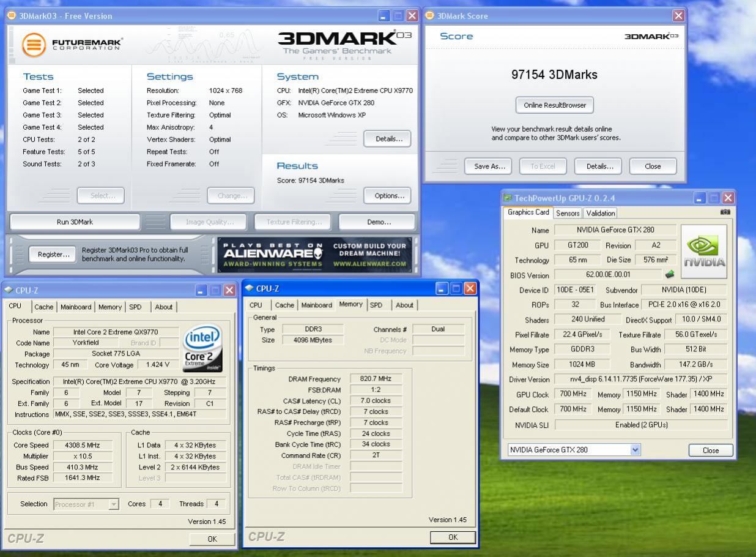Click Rated FSB 1641.3 MHz field

[82, 478]
